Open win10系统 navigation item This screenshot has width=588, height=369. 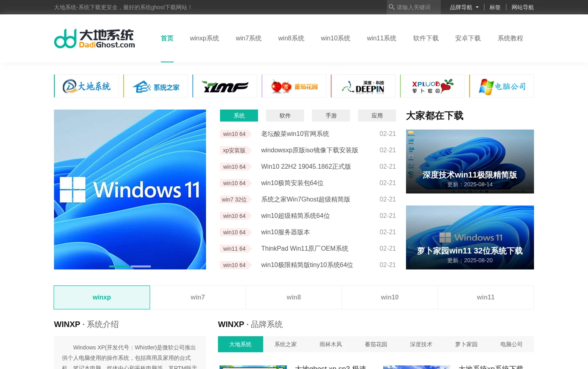(336, 38)
